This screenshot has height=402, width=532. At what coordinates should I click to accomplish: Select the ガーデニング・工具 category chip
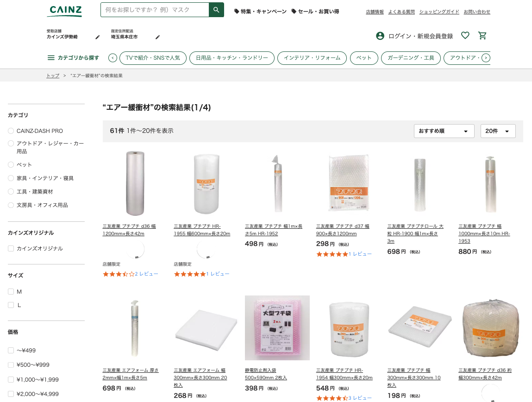[411, 58]
